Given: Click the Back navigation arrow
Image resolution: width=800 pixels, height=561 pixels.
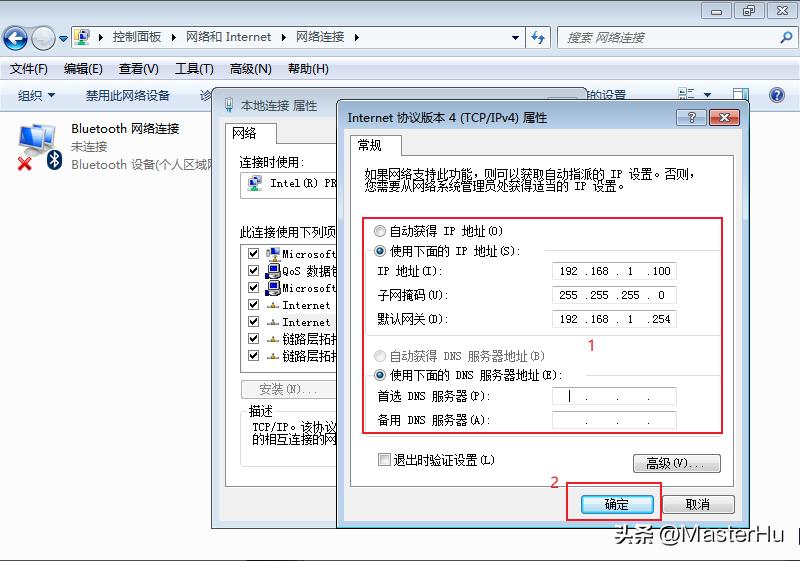Looking at the screenshot, I should (15, 38).
